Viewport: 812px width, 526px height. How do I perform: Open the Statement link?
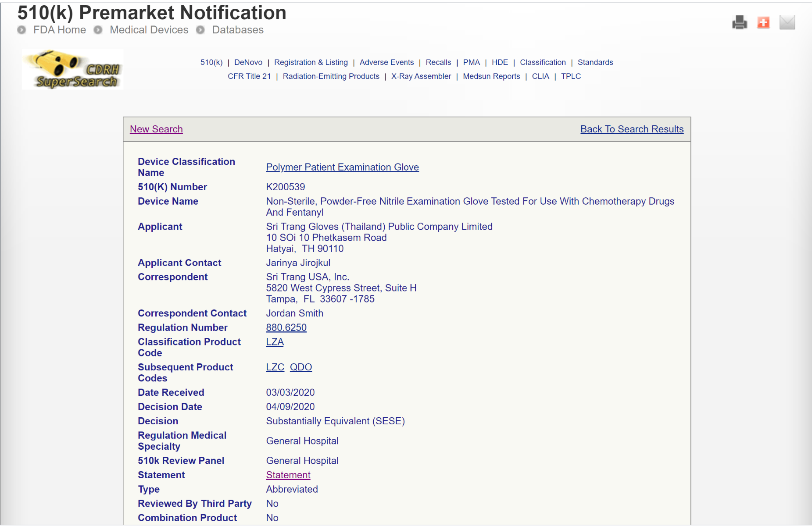pyautogui.click(x=288, y=475)
